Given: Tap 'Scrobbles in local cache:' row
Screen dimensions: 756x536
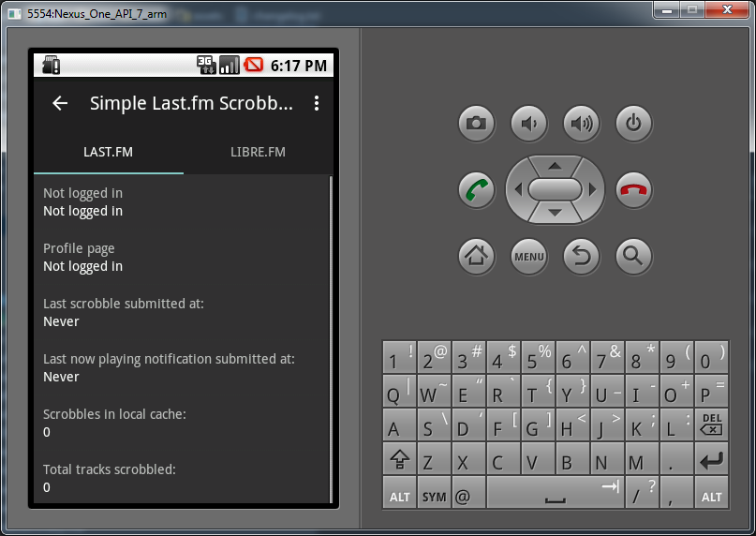Looking at the screenshot, I should click(x=182, y=424).
